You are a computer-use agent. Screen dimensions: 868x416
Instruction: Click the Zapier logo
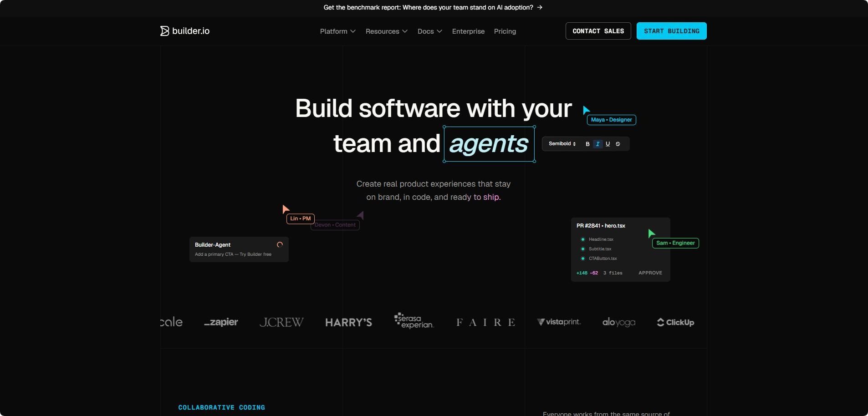tap(221, 322)
